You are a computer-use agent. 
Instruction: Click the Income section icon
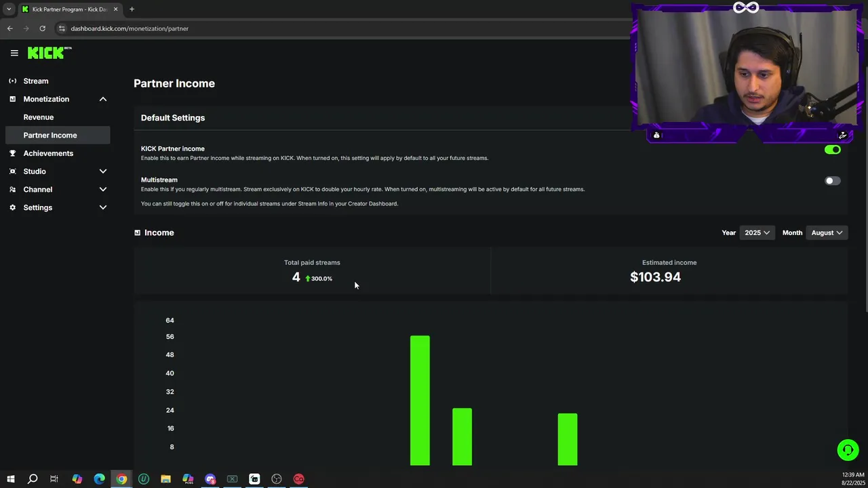[137, 232]
